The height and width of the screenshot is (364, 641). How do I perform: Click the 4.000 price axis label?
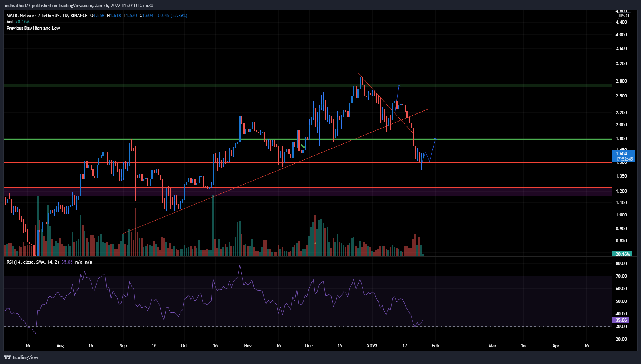click(x=621, y=35)
